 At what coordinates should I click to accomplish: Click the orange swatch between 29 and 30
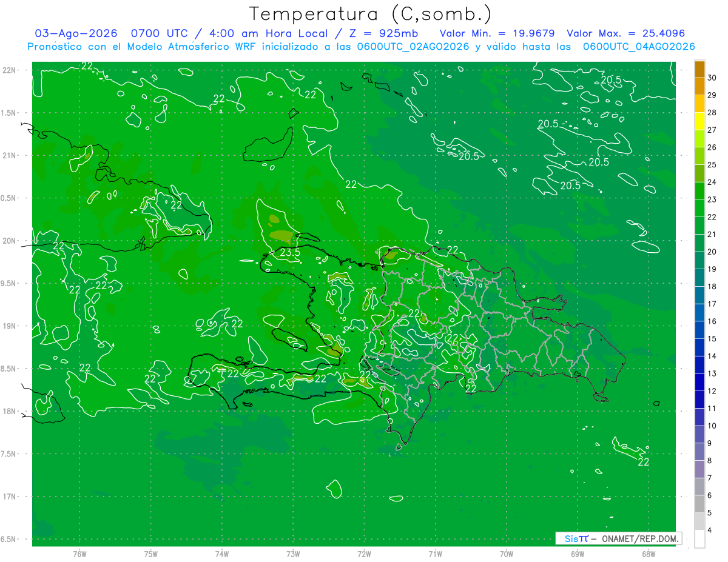click(700, 87)
